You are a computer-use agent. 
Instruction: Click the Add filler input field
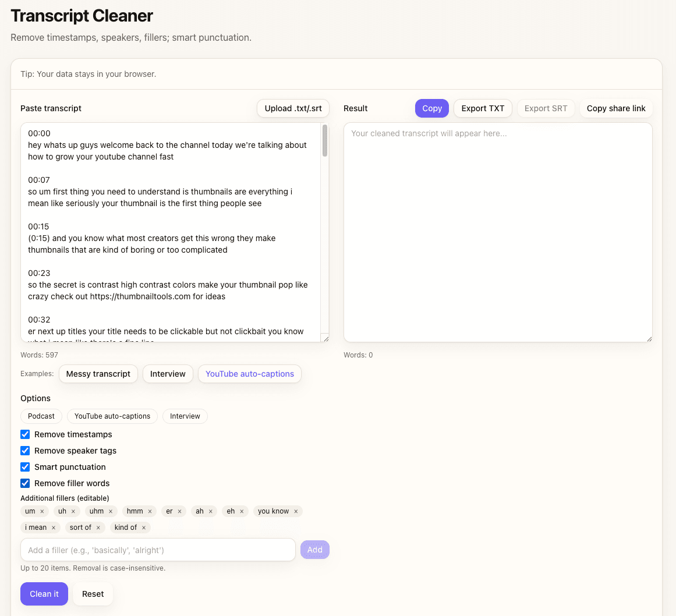point(157,549)
